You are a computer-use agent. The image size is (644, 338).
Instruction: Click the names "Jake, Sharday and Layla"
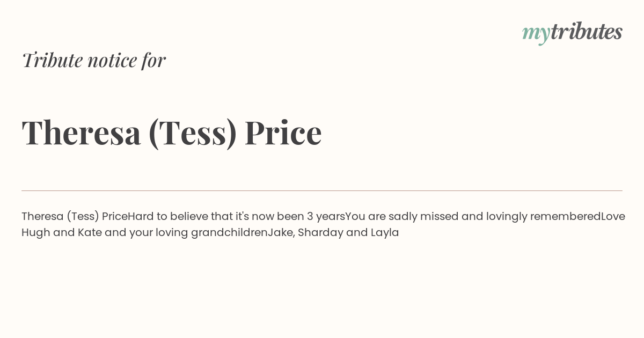pyautogui.click(x=333, y=233)
